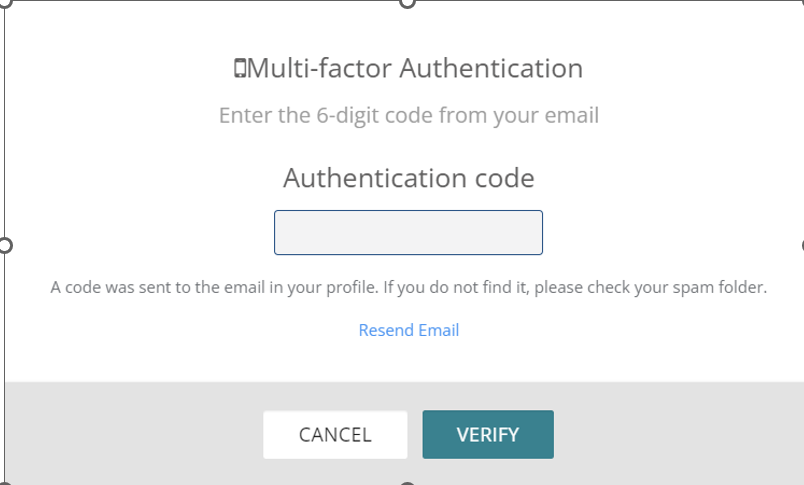
Task: Click the right-middle selection handle
Action: click(802, 245)
